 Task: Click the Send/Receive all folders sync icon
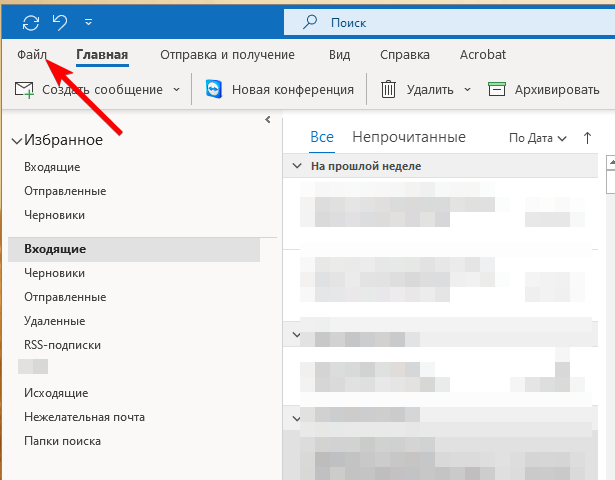pyautogui.click(x=30, y=21)
